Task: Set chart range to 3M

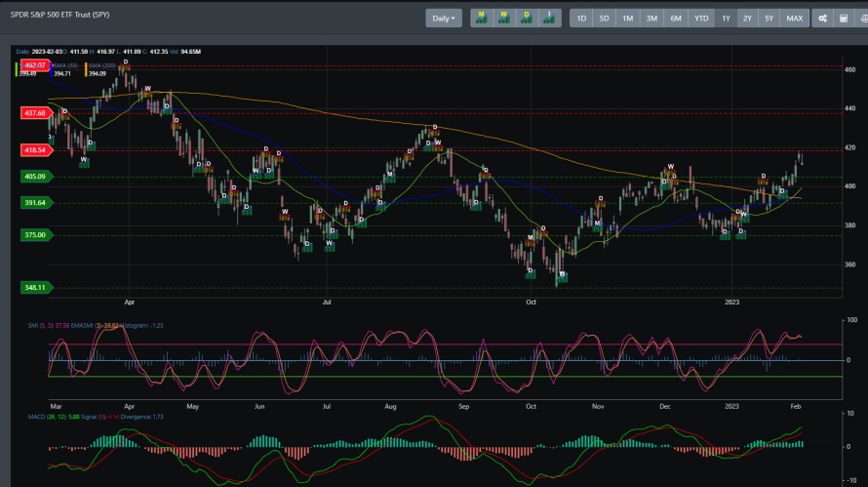Action: pyautogui.click(x=651, y=19)
